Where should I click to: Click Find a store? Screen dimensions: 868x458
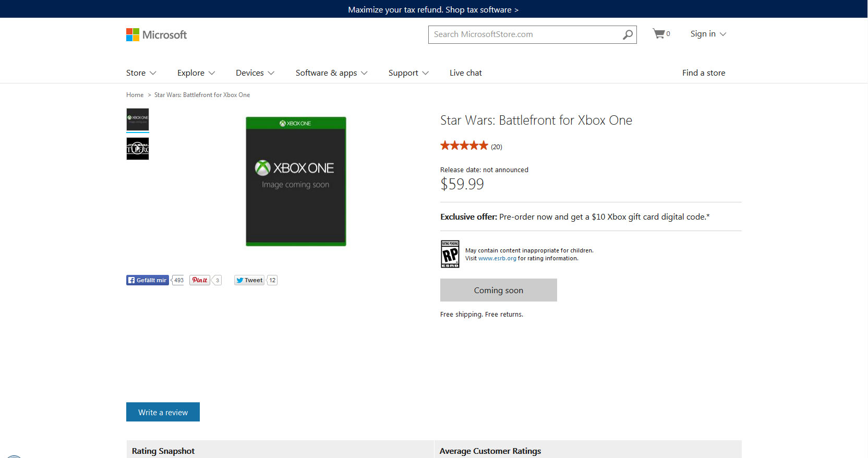click(704, 73)
